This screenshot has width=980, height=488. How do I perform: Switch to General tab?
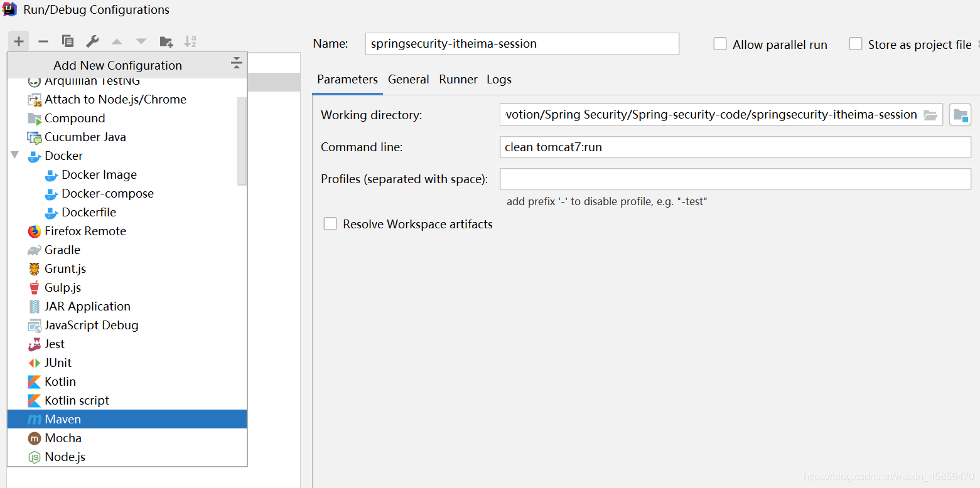pos(409,80)
